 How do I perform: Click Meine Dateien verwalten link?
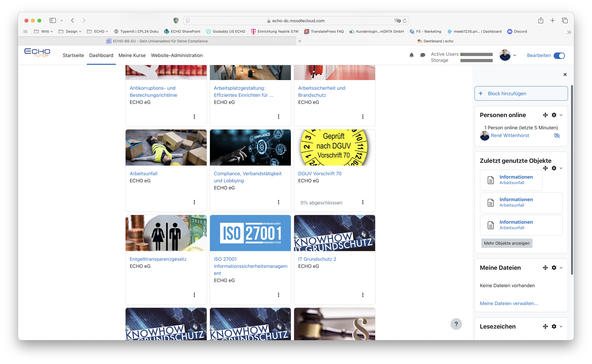509,303
